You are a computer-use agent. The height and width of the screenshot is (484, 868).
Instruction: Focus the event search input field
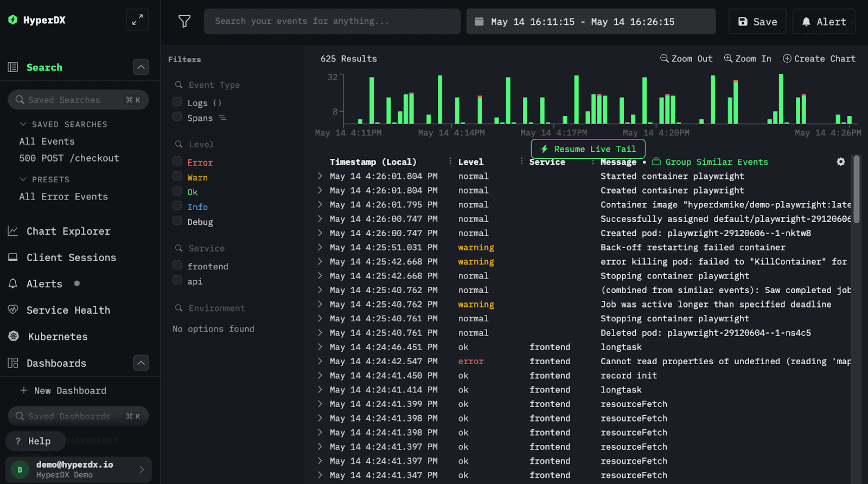(x=332, y=21)
